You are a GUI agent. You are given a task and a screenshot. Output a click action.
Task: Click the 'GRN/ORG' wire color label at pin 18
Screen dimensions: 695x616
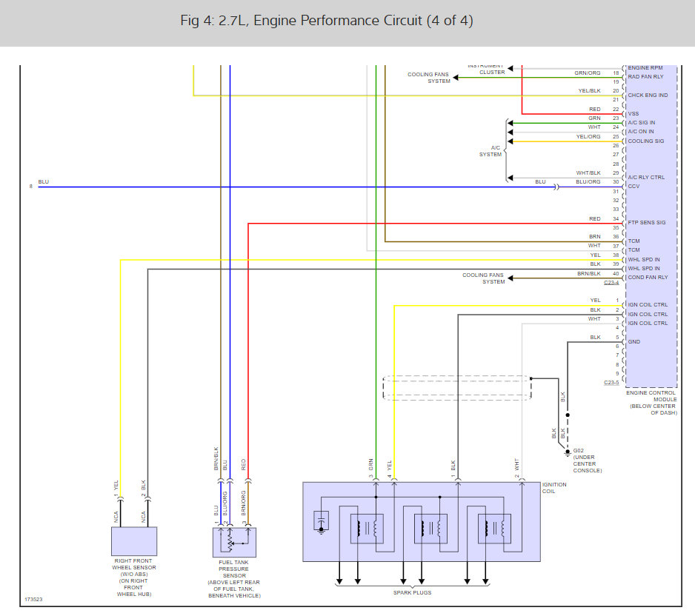tap(588, 73)
